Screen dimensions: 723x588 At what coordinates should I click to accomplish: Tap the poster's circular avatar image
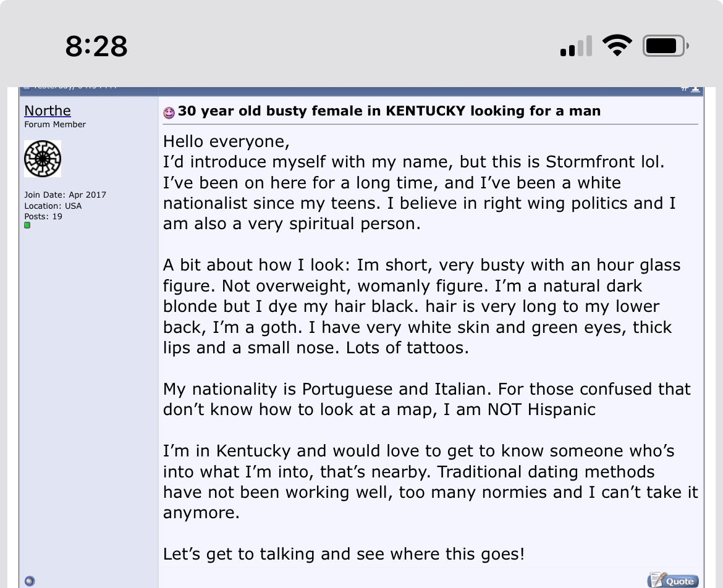[43, 159]
